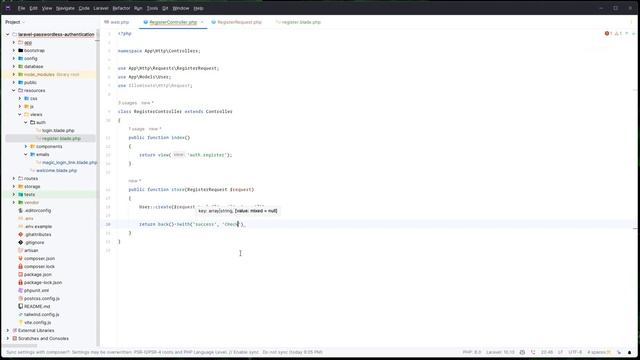640x360 pixels.
Task: Click the Scratches and Consoles icon
Action: (15, 338)
